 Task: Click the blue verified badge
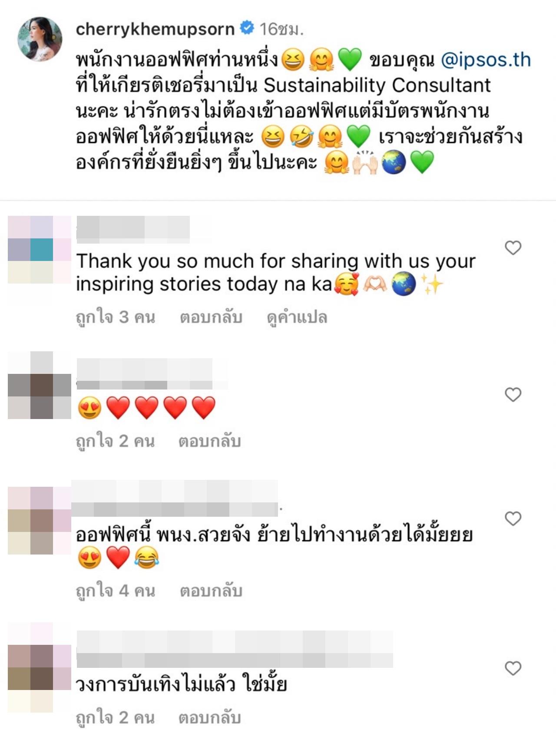click(247, 29)
